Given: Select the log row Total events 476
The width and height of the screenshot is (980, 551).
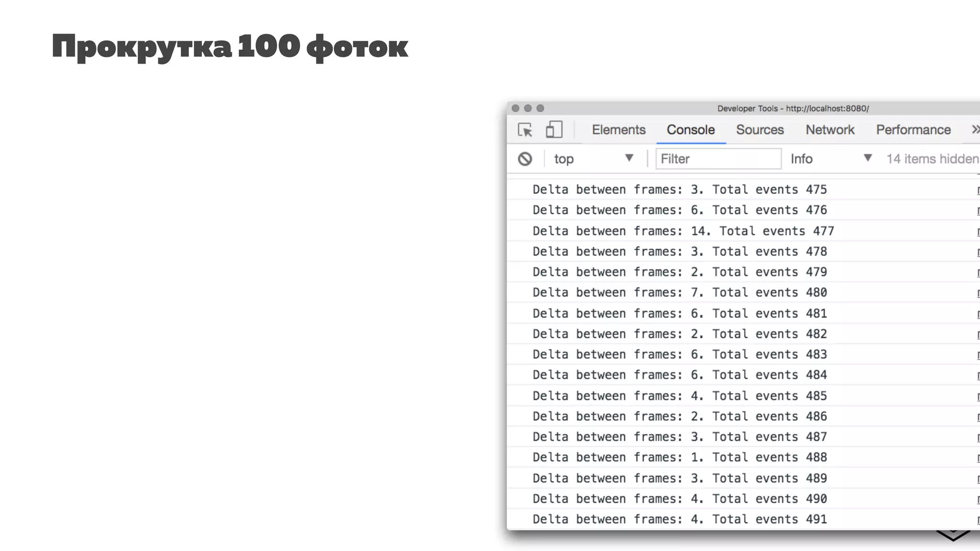Looking at the screenshot, I should 743,210.
